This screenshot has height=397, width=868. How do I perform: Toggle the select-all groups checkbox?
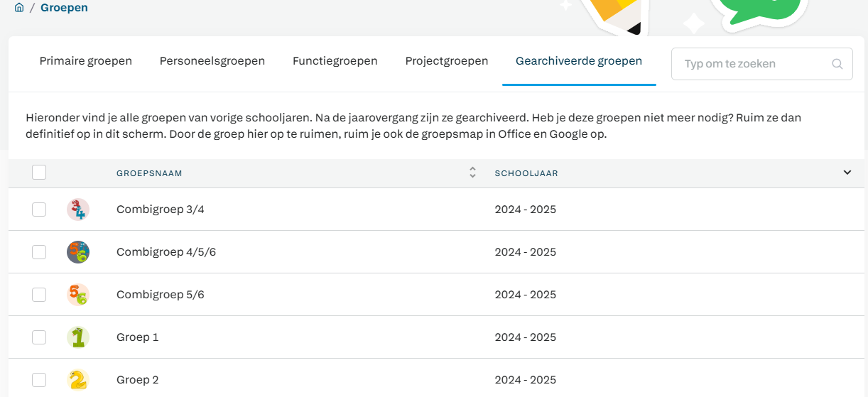pyautogui.click(x=39, y=173)
